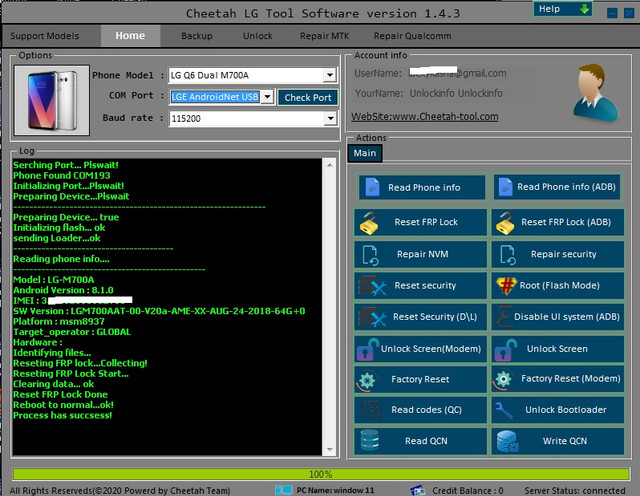640x496 pixels.
Task: Click the Write QCN database icon
Action: (506, 441)
